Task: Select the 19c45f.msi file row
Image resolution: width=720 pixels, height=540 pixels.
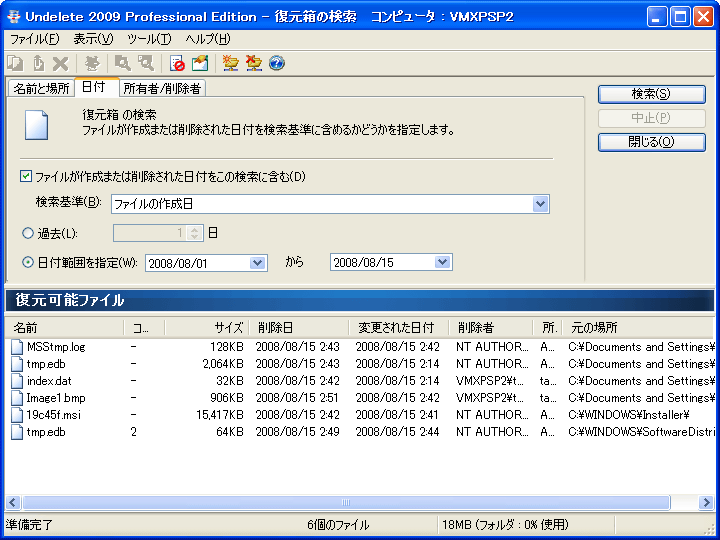Action: [360, 415]
